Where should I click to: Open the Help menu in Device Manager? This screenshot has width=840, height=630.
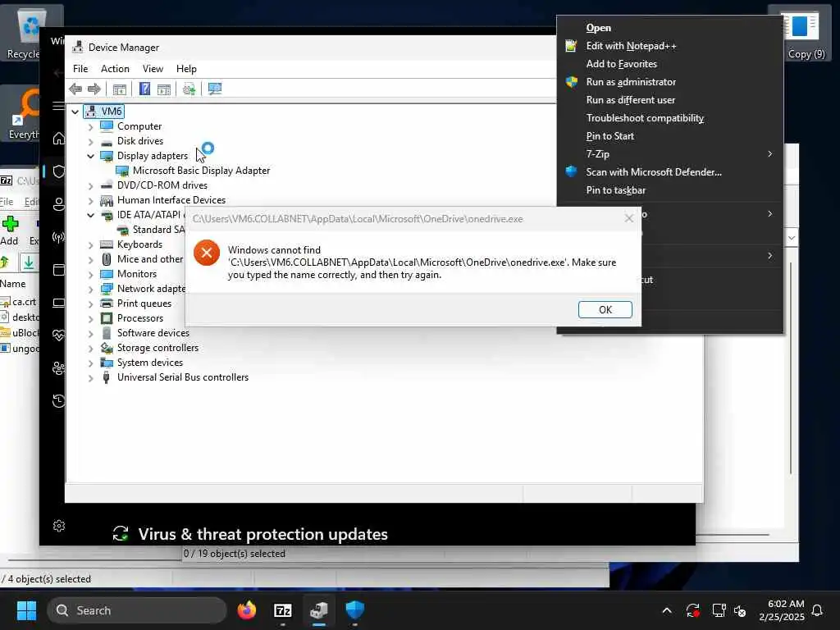[x=186, y=69]
